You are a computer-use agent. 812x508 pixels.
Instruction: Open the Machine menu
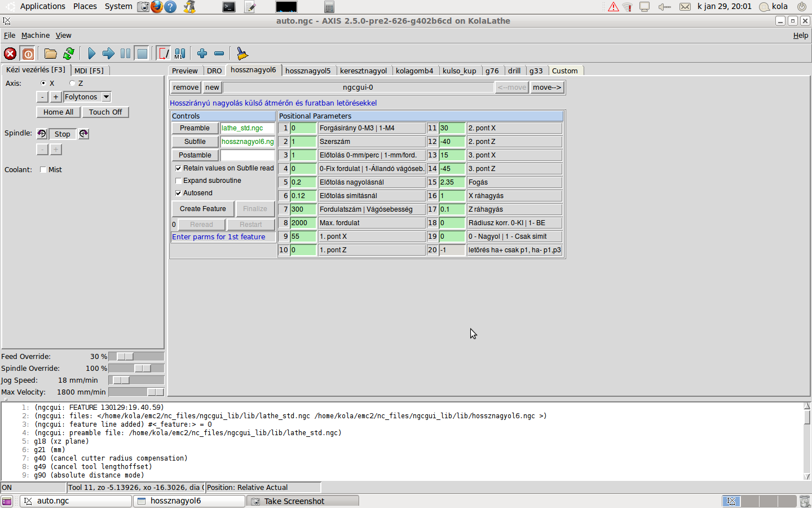(x=35, y=35)
